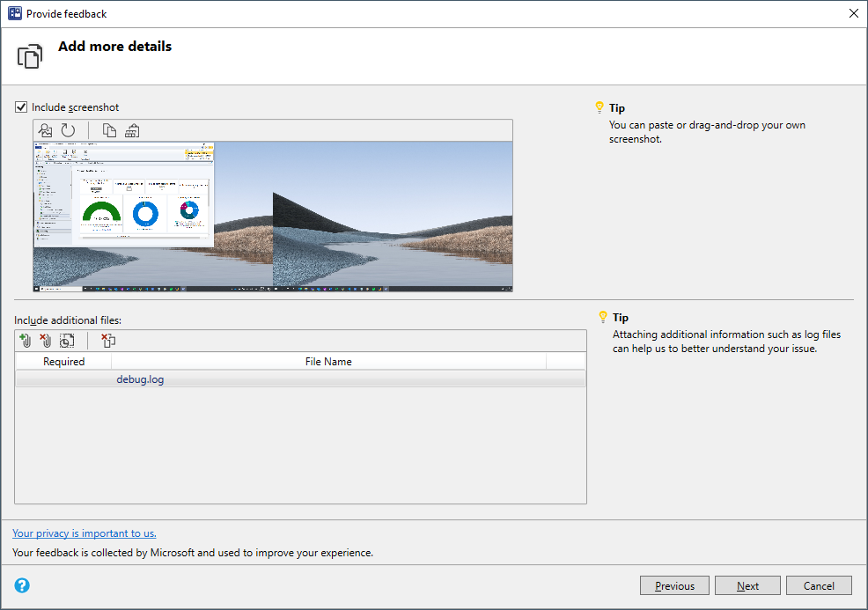Refresh the captured screenshot
868x610 pixels.
point(68,130)
